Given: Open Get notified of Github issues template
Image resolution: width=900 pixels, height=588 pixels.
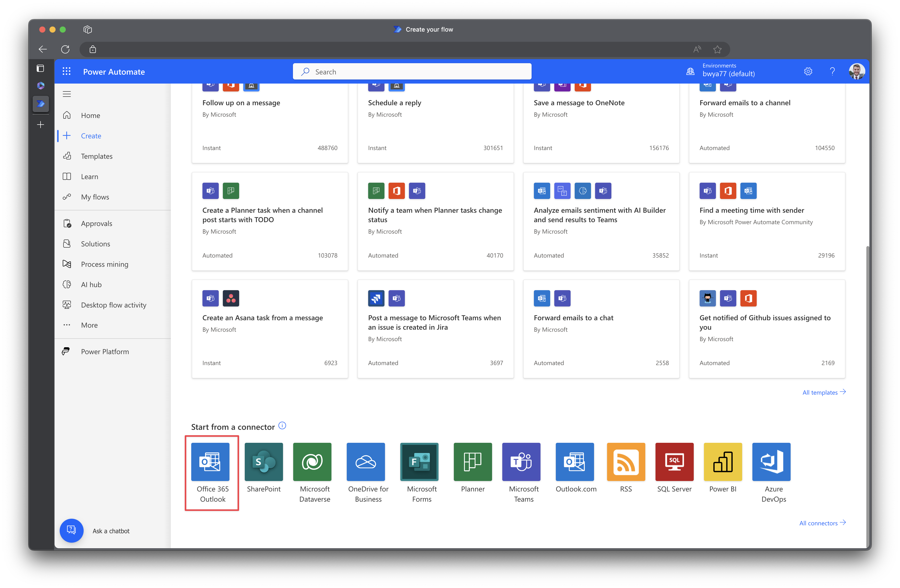Looking at the screenshot, I should point(766,329).
